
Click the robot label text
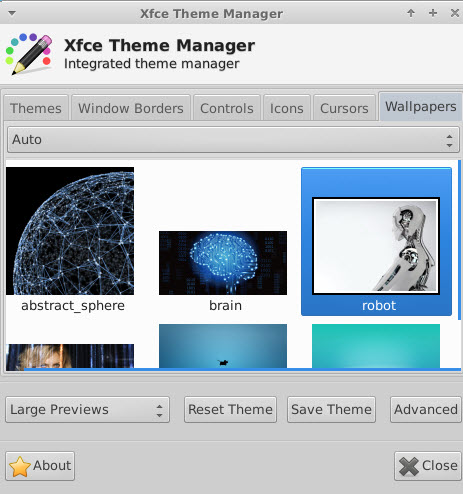click(379, 306)
